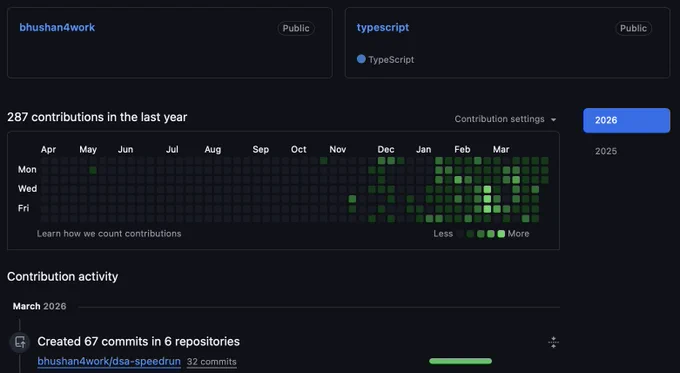Open the 32 commits link
The image size is (680, 373).
(x=212, y=362)
